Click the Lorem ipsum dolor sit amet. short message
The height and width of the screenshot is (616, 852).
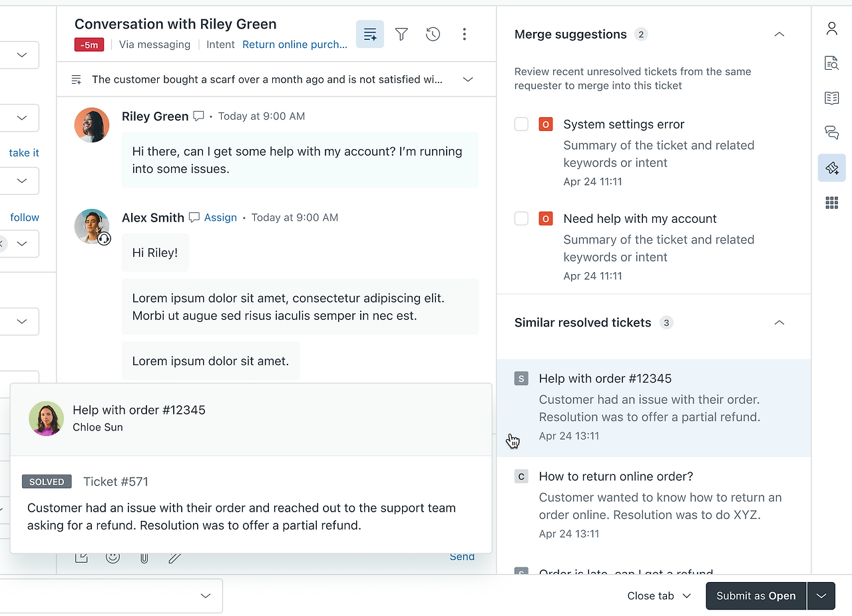pos(210,361)
